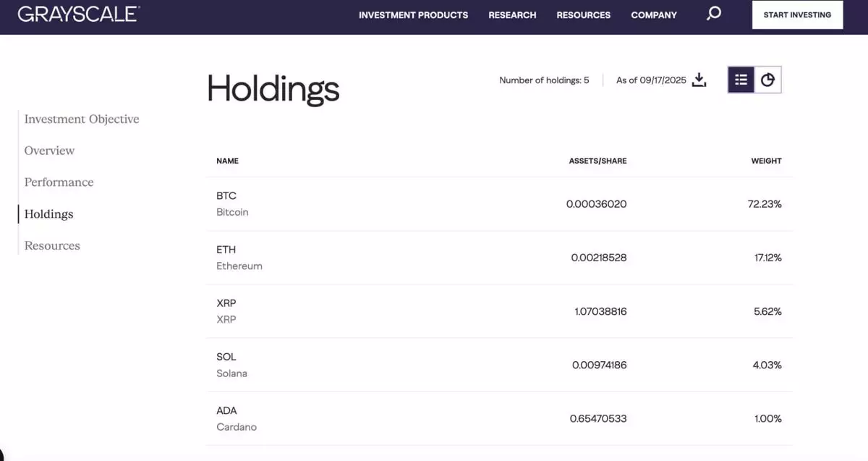868x461 pixels.
Task: Open the search magnifier icon
Action: pos(713,14)
